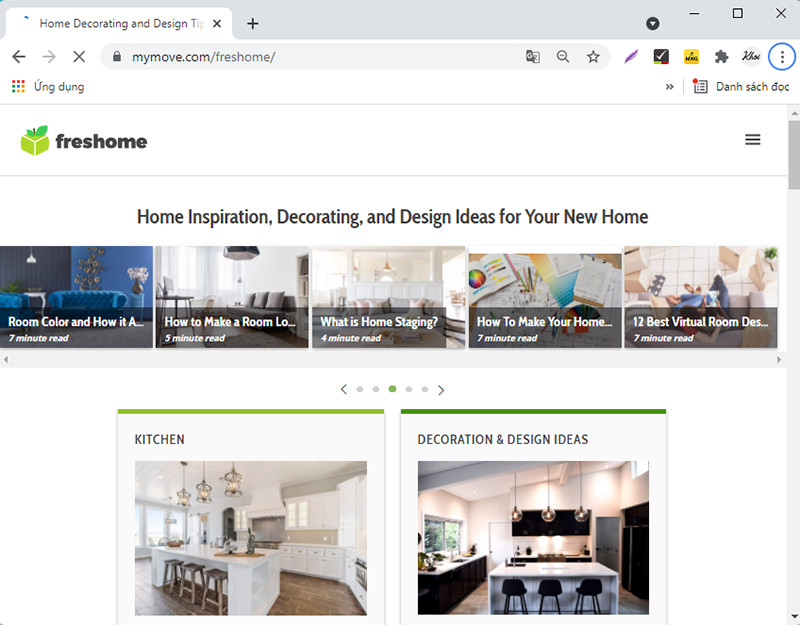
Task: Open the Google Translate page icon
Action: click(x=533, y=57)
